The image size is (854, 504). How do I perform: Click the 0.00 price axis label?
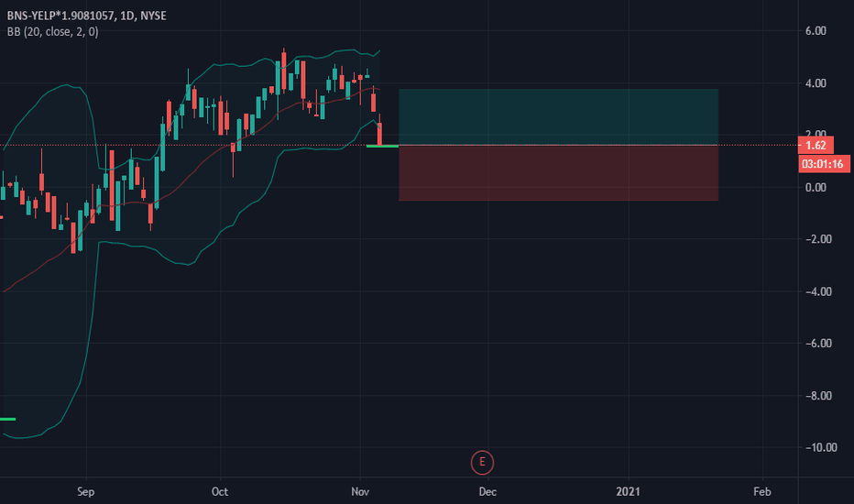click(x=816, y=188)
